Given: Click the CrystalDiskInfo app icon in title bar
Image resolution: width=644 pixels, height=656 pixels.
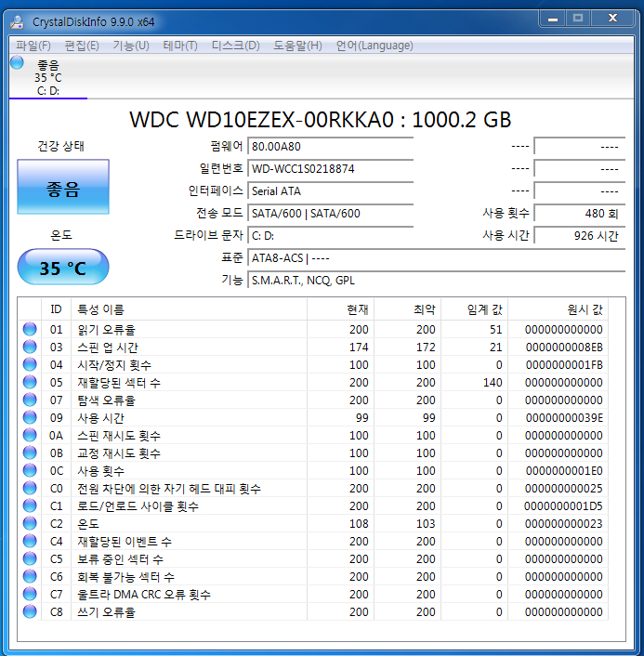Looking at the screenshot, I should click(x=17, y=22).
